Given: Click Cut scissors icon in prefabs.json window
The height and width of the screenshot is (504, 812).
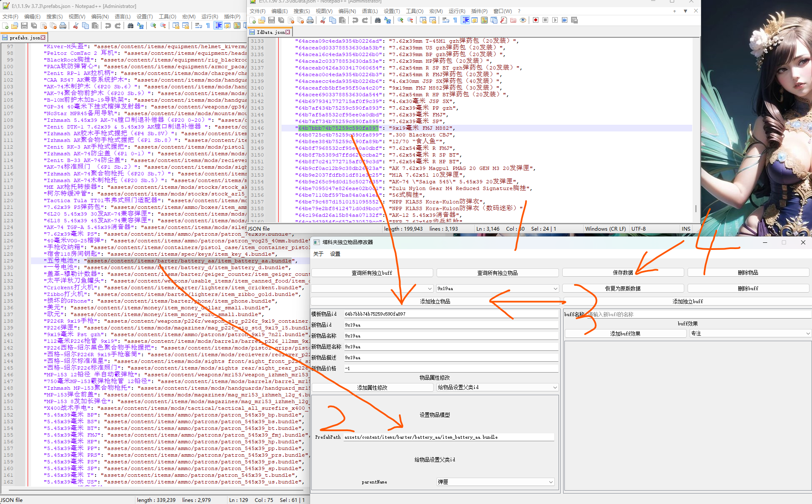Looking at the screenshot, I should [x=76, y=26].
